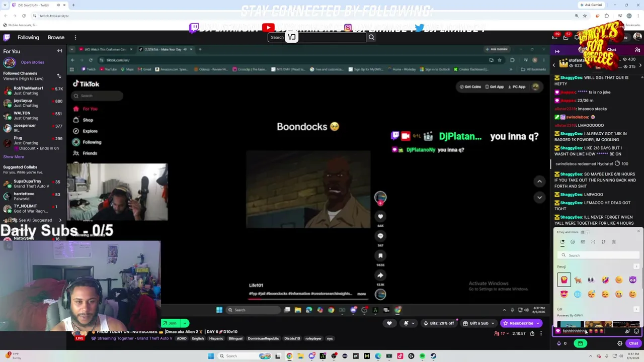This screenshot has width=644, height=362.
Task: Sort followed channels by viewers
Action: tap(59, 76)
